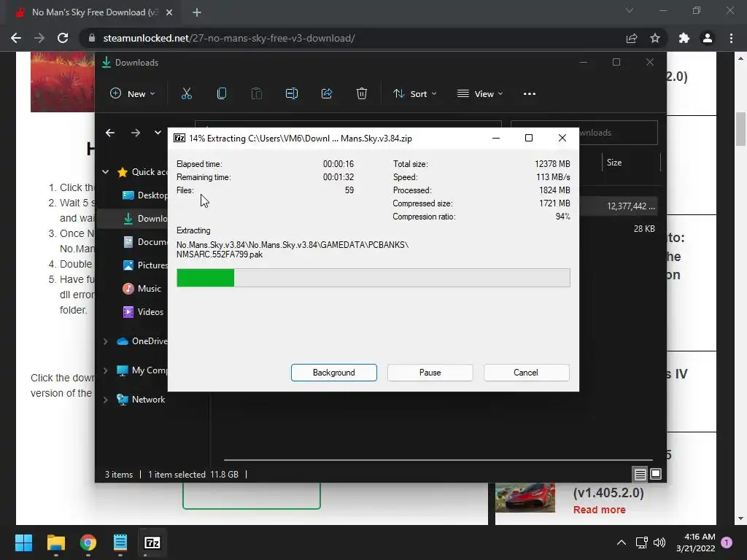Click the Background button in 7-Zip
The image size is (747, 560).
(x=334, y=373)
